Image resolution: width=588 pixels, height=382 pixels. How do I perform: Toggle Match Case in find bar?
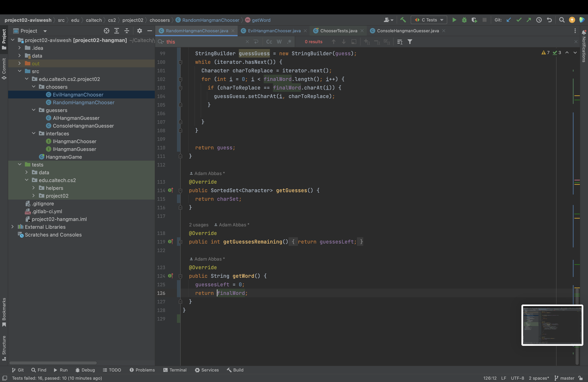pyautogui.click(x=269, y=42)
